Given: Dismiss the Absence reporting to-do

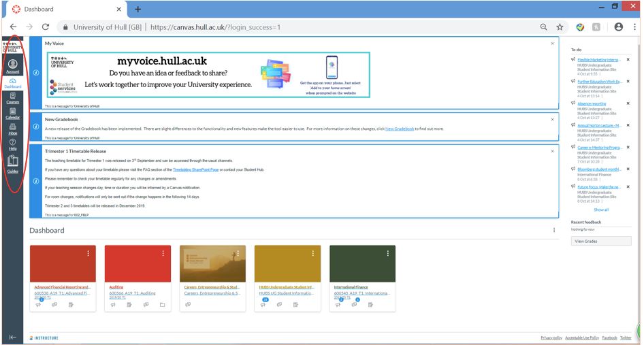Looking at the screenshot, I should pyautogui.click(x=628, y=103).
